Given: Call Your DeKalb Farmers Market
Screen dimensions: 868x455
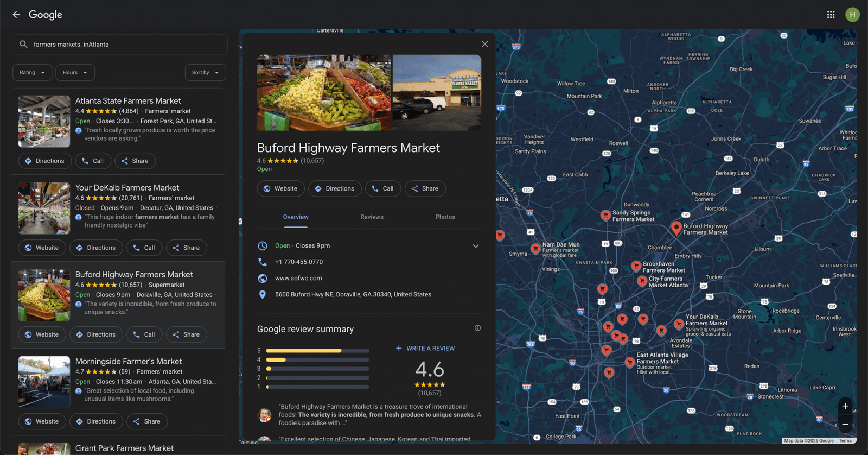Looking at the screenshot, I should pos(144,248).
